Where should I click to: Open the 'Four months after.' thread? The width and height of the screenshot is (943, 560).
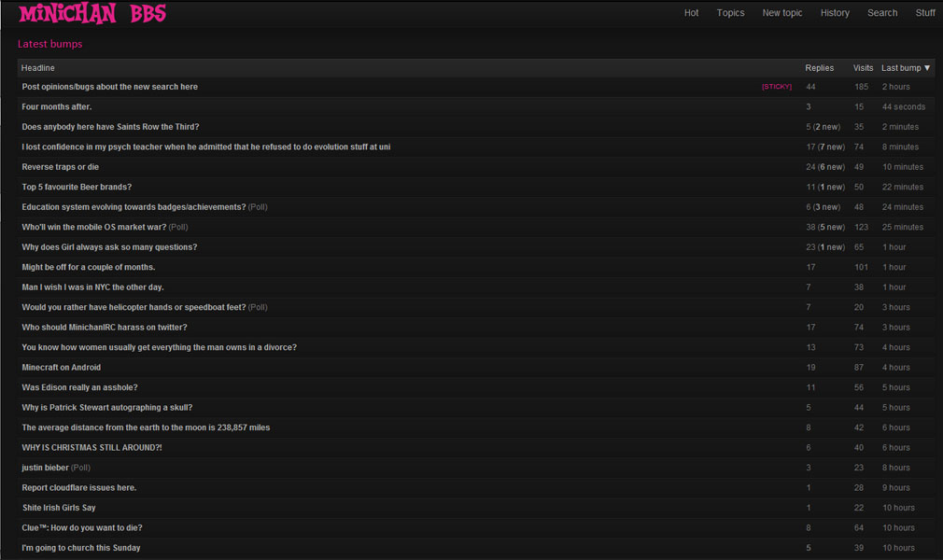point(57,107)
